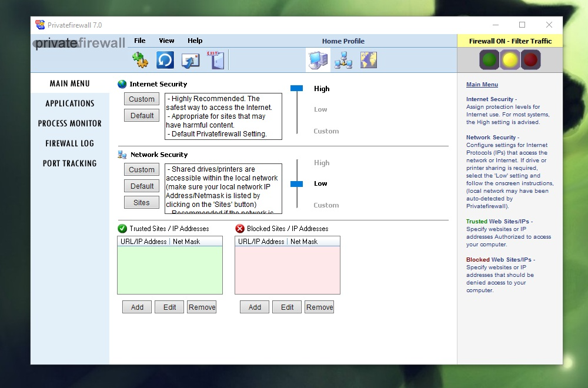Click Remove under Trusted Sites list
Image resolution: width=588 pixels, height=388 pixels.
tap(202, 307)
